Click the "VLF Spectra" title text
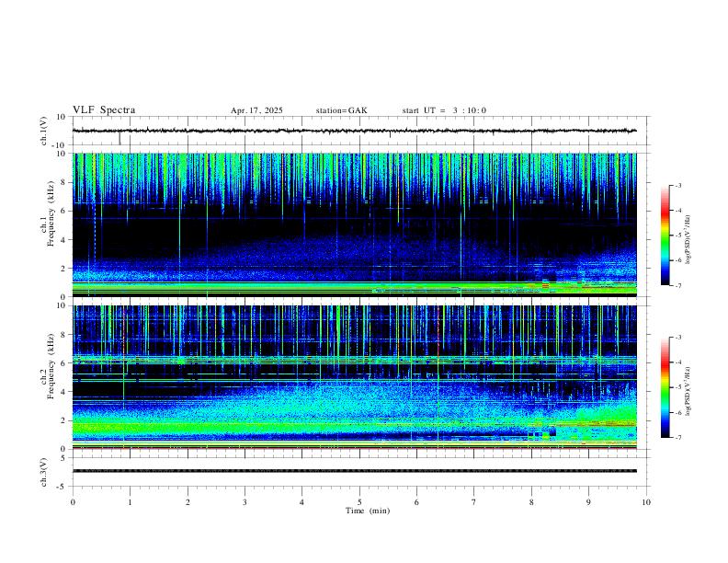The height and width of the screenshot is (563, 728). (104, 110)
